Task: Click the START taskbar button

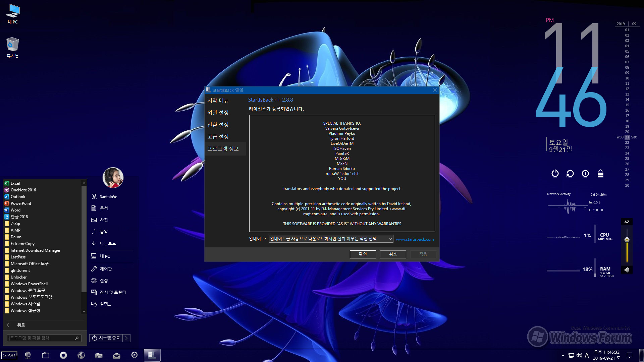Action: [x=9, y=355]
